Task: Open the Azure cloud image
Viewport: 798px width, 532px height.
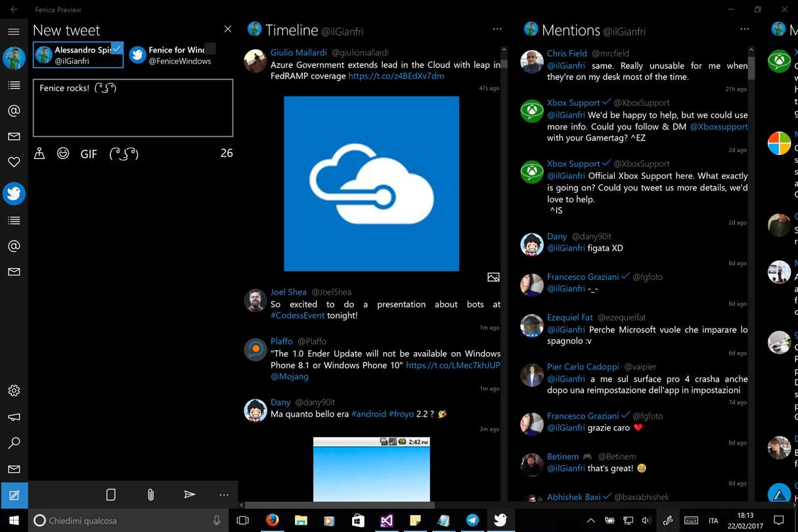Action: pyautogui.click(x=371, y=183)
